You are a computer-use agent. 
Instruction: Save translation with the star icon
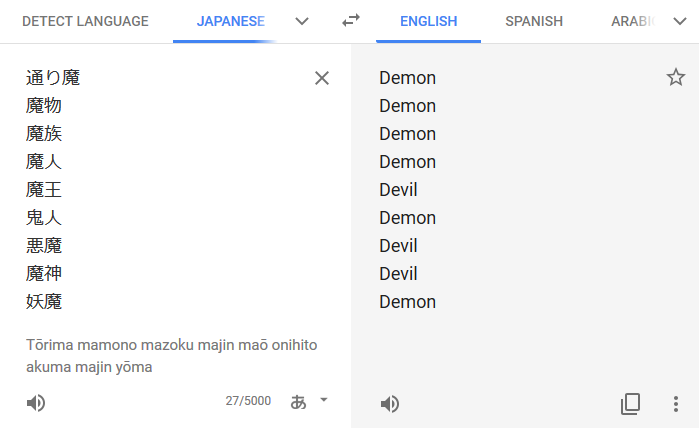pos(676,77)
